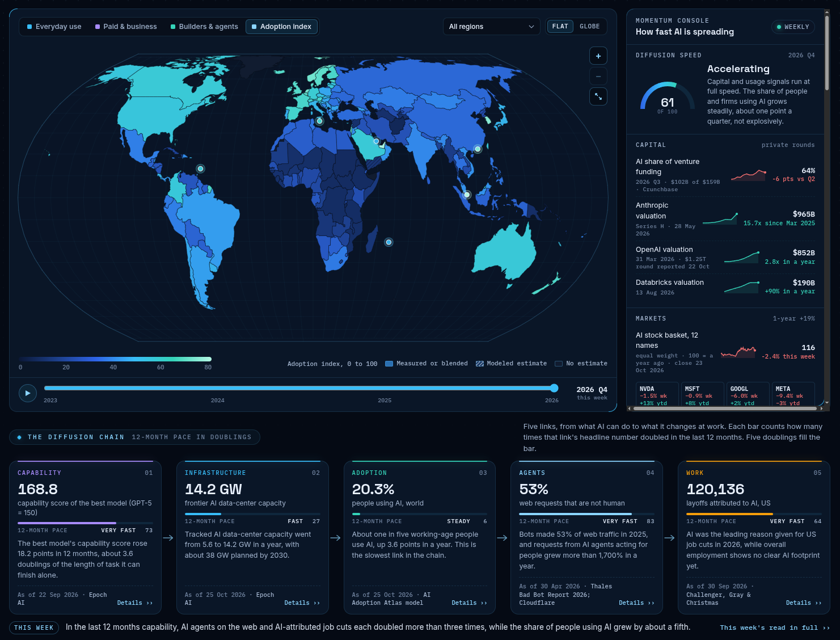
Task: Click the AI stock basket sparkline
Action: click(x=738, y=352)
